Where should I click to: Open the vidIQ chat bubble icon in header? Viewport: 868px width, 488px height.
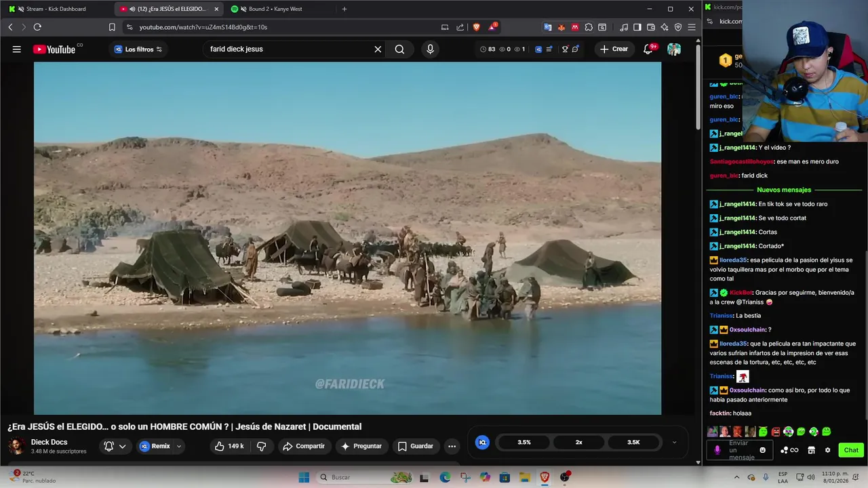click(575, 49)
